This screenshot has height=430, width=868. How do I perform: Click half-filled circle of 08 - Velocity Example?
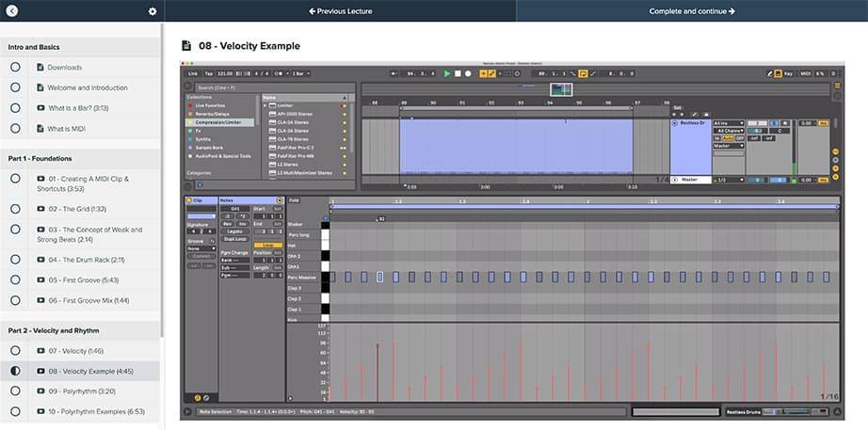[15, 371]
